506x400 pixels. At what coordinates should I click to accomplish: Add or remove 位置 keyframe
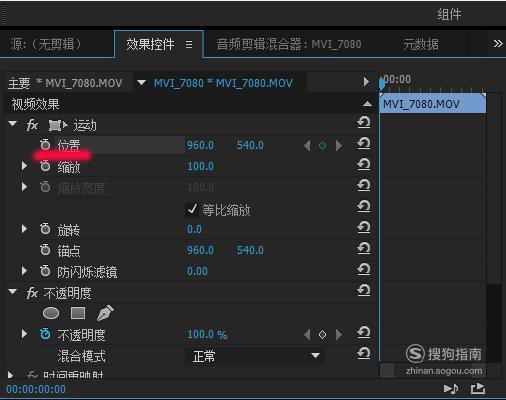322,145
